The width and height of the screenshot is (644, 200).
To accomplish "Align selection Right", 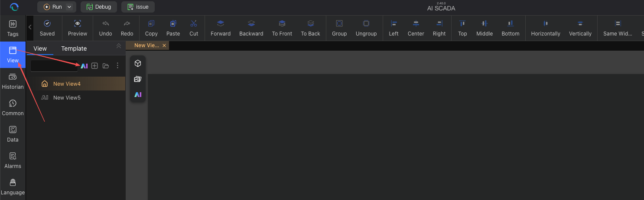I will click(x=439, y=28).
